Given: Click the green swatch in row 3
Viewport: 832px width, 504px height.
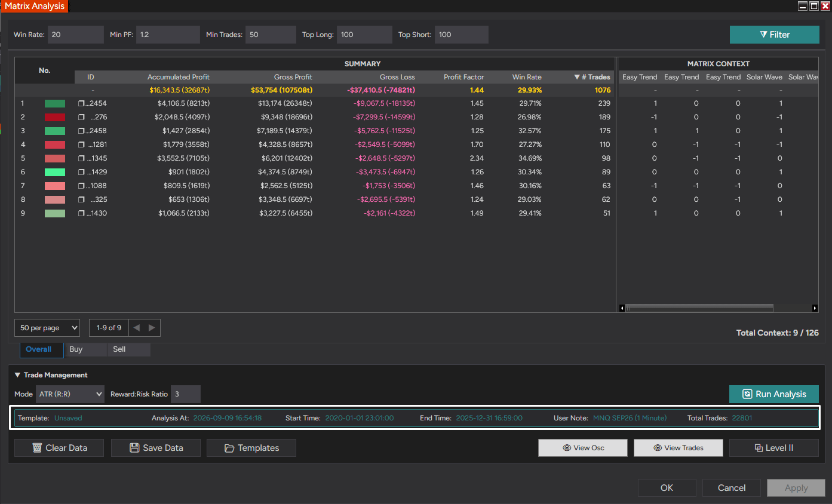Looking at the screenshot, I should click(x=55, y=131).
